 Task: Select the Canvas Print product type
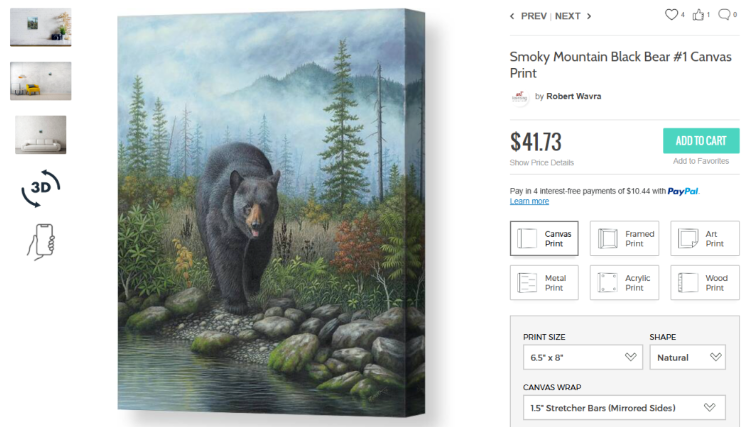point(544,239)
